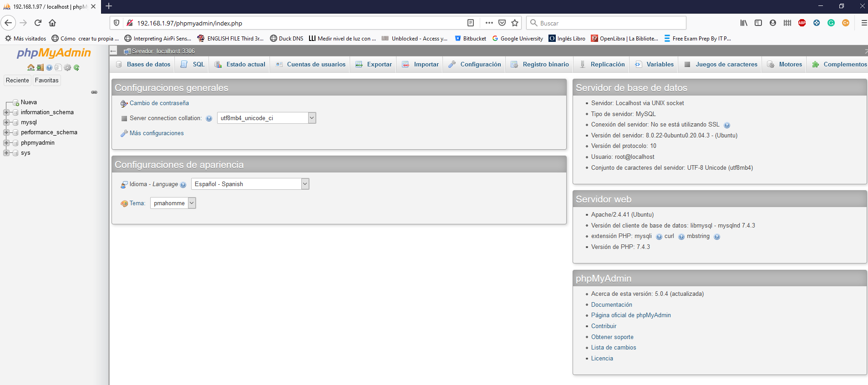Open the Motores tab
Screen dimensions: 868x385
tap(785, 64)
